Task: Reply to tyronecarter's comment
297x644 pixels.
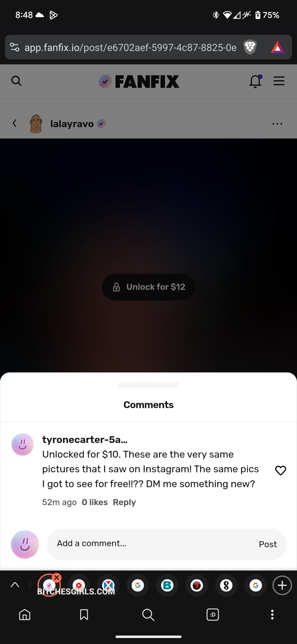Action: (x=124, y=502)
